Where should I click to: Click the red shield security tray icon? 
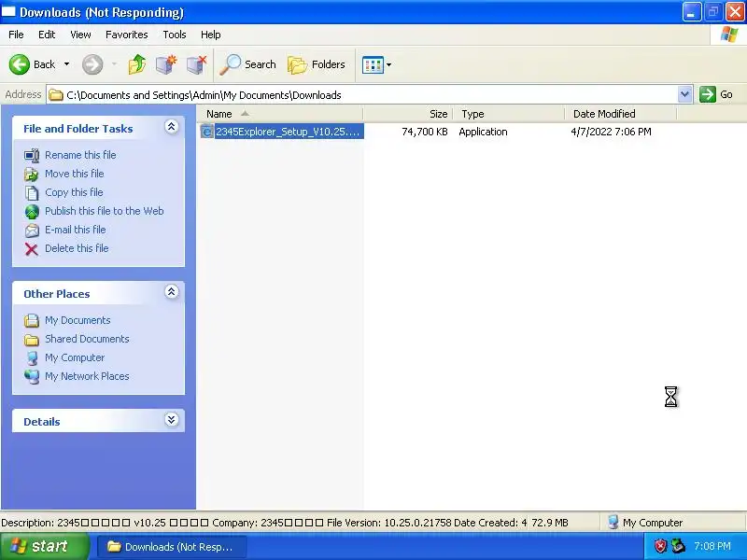click(660, 546)
